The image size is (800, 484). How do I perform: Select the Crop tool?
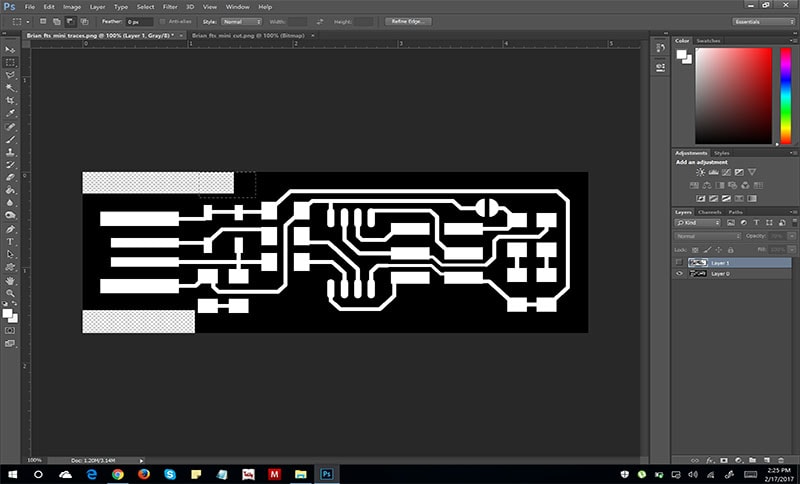(x=10, y=100)
